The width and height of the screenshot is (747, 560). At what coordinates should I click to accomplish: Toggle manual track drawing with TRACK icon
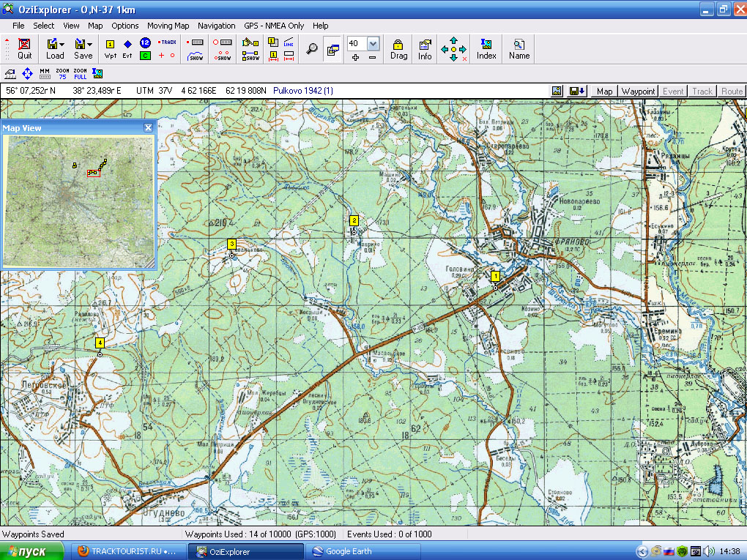coord(168,42)
